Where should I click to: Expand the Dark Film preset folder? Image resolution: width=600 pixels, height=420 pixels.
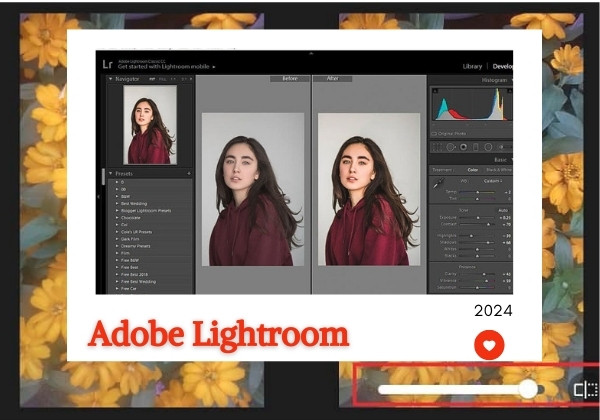(117, 239)
